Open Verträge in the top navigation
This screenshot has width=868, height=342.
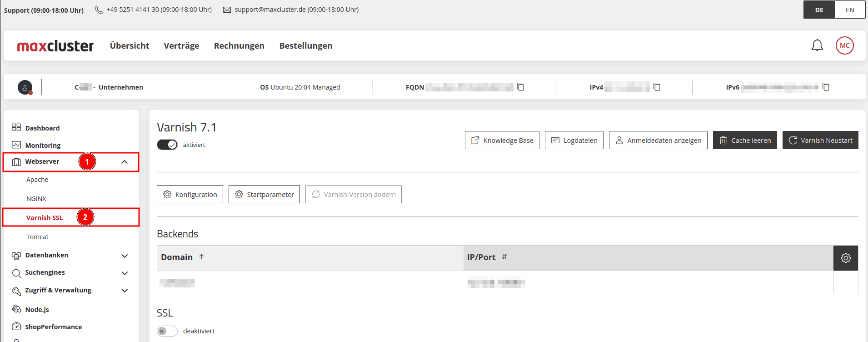pyautogui.click(x=181, y=45)
